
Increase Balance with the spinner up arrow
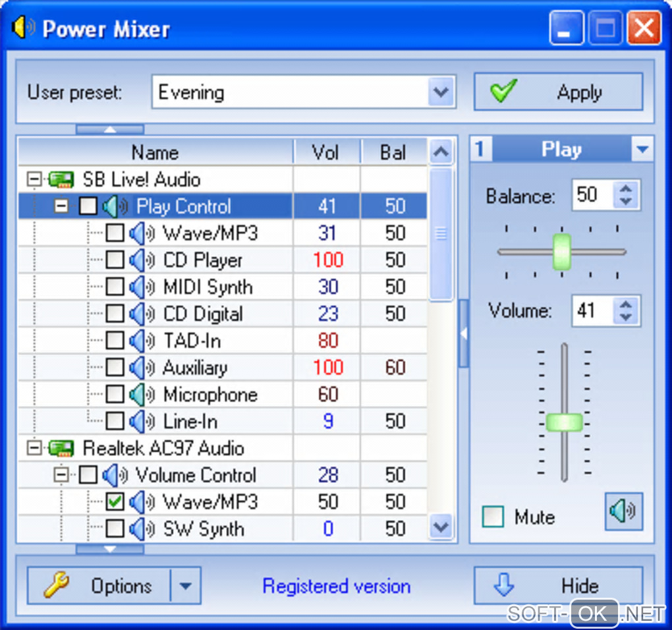pyautogui.click(x=626, y=188)
